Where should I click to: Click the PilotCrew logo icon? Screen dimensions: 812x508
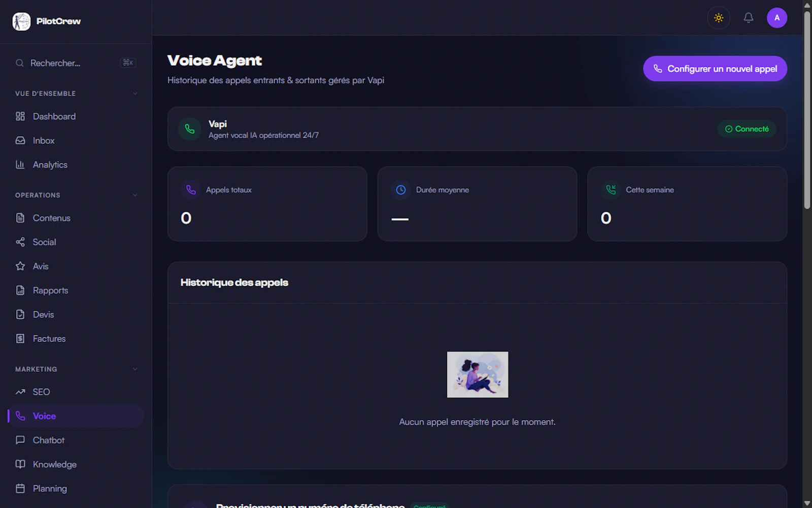(21, 21)
